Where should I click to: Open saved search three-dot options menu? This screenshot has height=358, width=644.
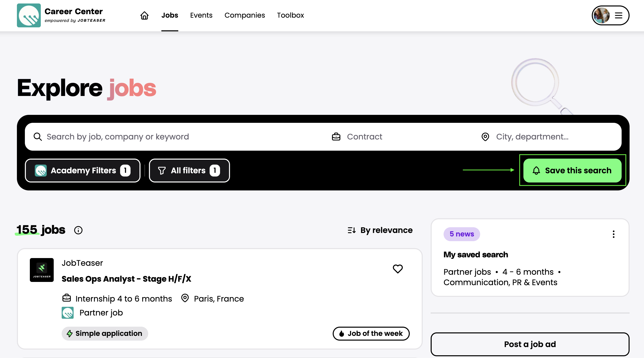[x=613, y=234]
